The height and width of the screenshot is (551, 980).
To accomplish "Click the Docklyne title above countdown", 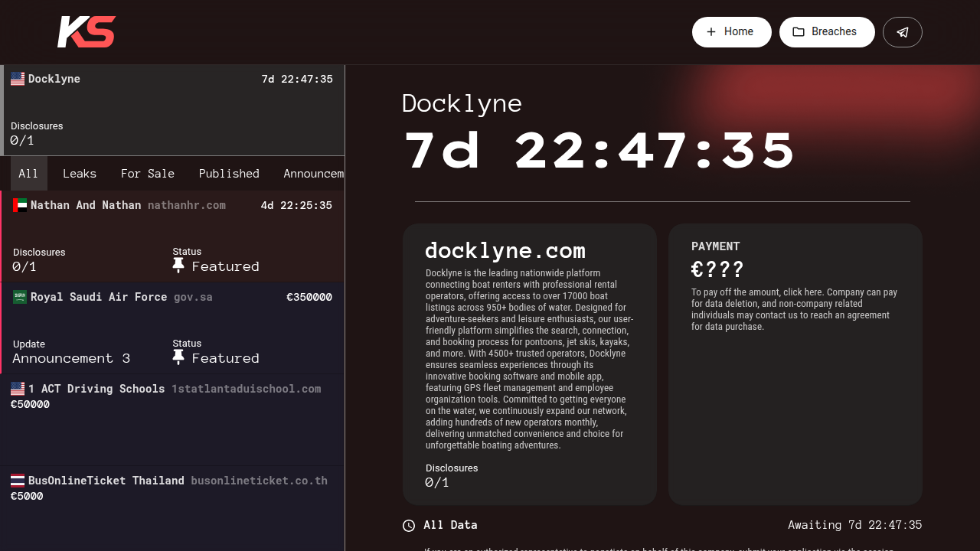I will pos(462,103).
